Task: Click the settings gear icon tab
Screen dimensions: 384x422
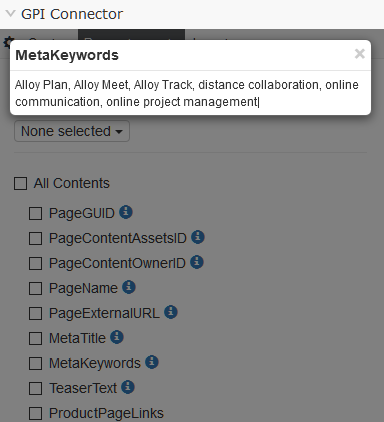Action: [6, 42]
